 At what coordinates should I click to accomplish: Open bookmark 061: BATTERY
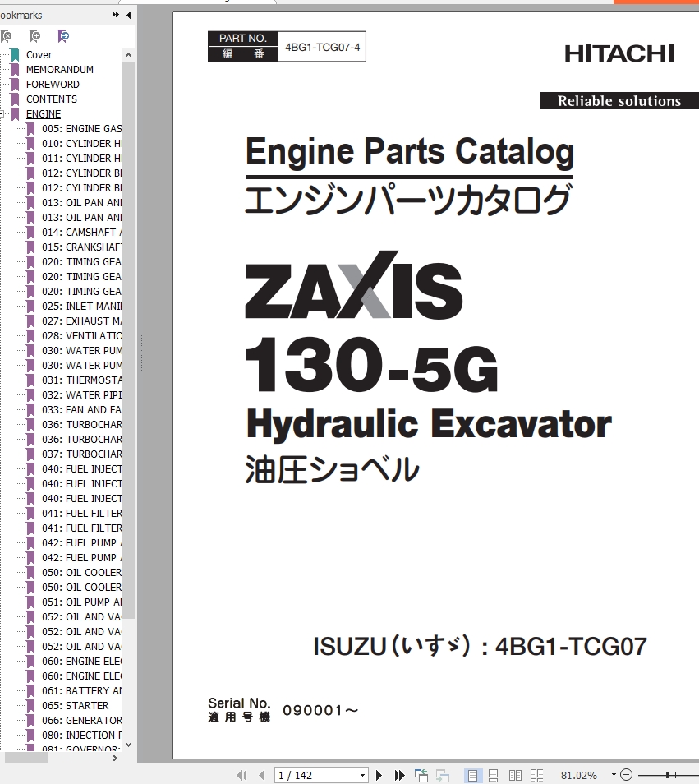click(x=81, y=690)
